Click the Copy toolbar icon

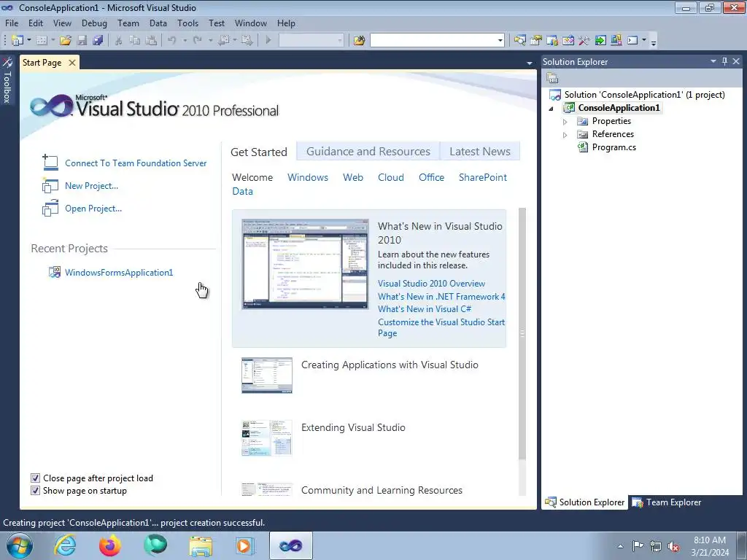tap(135, 41)
